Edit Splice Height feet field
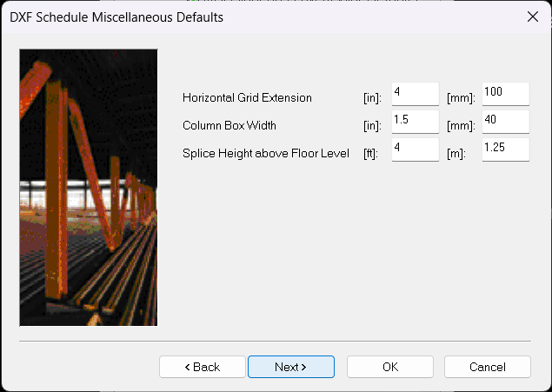 coord(416,149)
